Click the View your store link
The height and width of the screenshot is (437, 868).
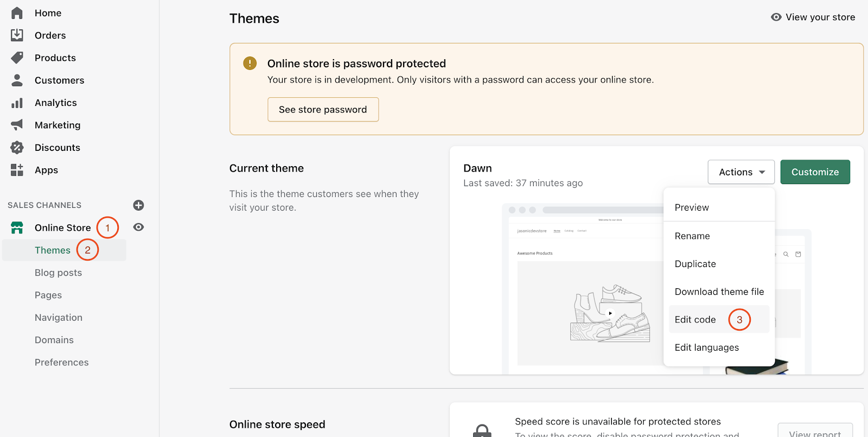coord(813,17)
